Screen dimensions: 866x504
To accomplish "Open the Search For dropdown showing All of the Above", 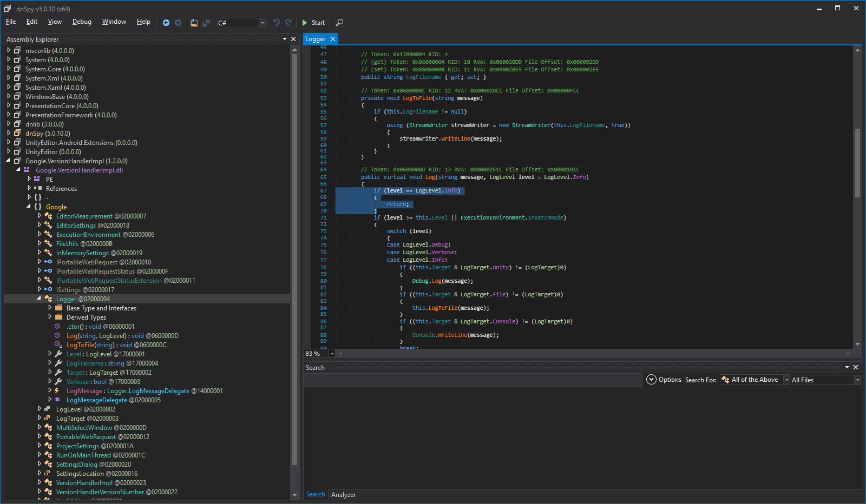I will tap(786, 379).
